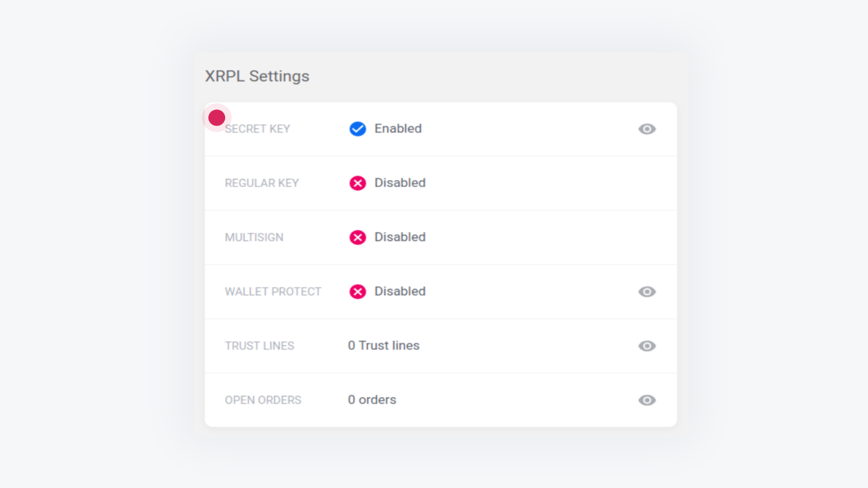Click the red X icon beside Regular Key
This screenshot has height=488, width=868.
[x=358, y=183]
